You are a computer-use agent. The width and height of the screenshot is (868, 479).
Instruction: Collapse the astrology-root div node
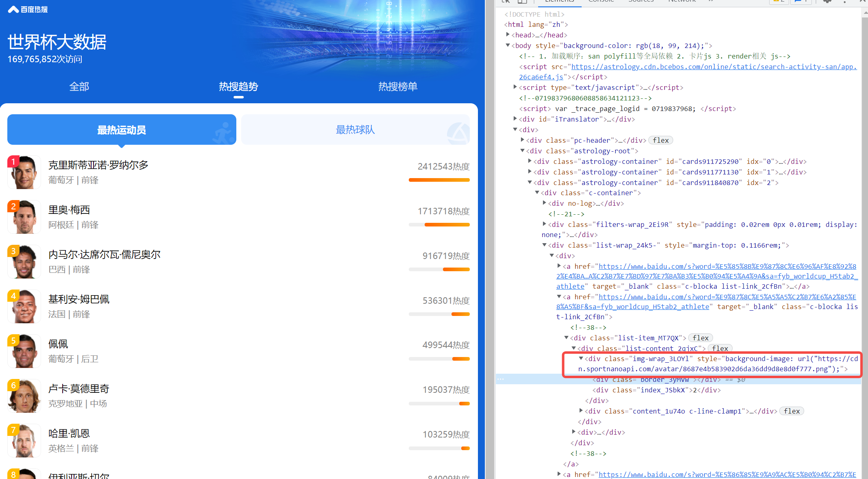point(523,151)
